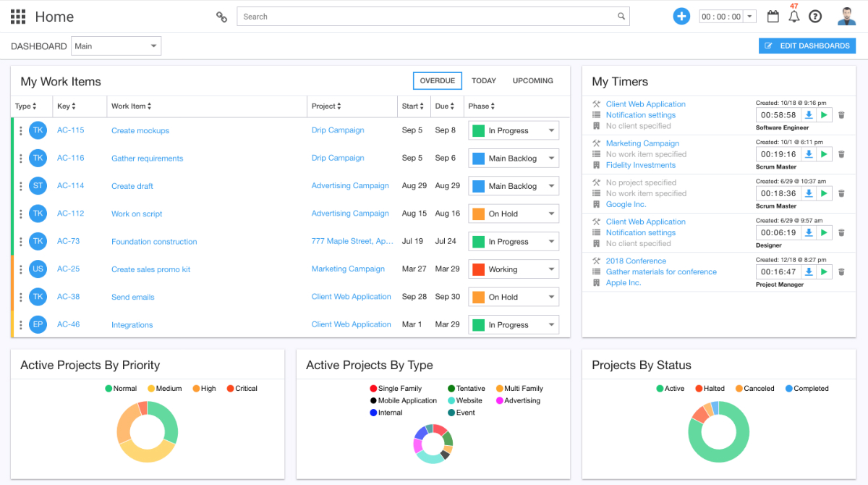Screen dimensions: 868x485
Task: Open the Dashboard selector showing Main
Action: coord(116,46)
